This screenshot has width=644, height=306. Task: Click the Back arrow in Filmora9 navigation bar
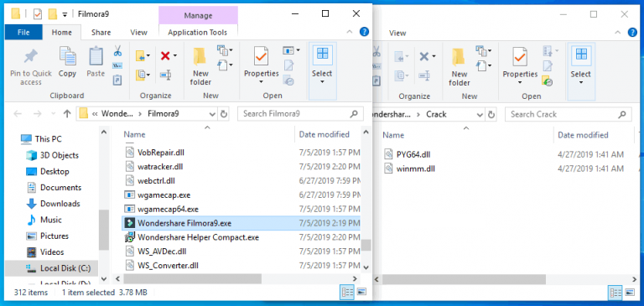[18, 114]
